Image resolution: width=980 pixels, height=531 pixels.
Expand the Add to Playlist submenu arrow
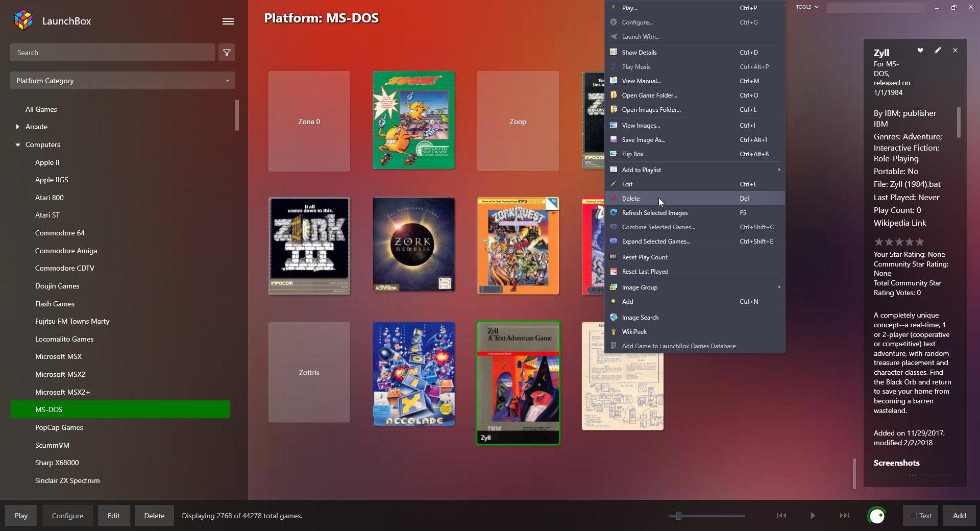coord(779,170)
